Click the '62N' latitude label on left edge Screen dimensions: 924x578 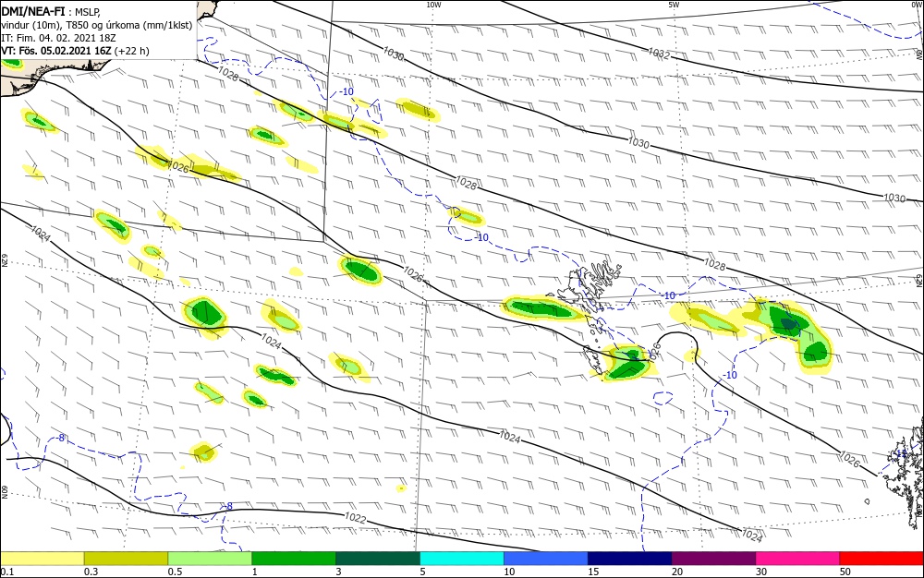point(4,260)
